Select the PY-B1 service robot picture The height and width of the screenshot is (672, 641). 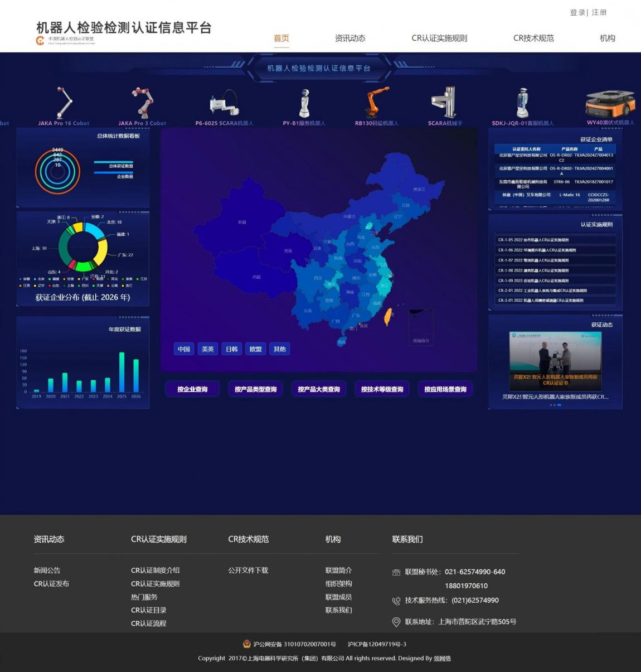pyautogui.click(x=304, y=103)
